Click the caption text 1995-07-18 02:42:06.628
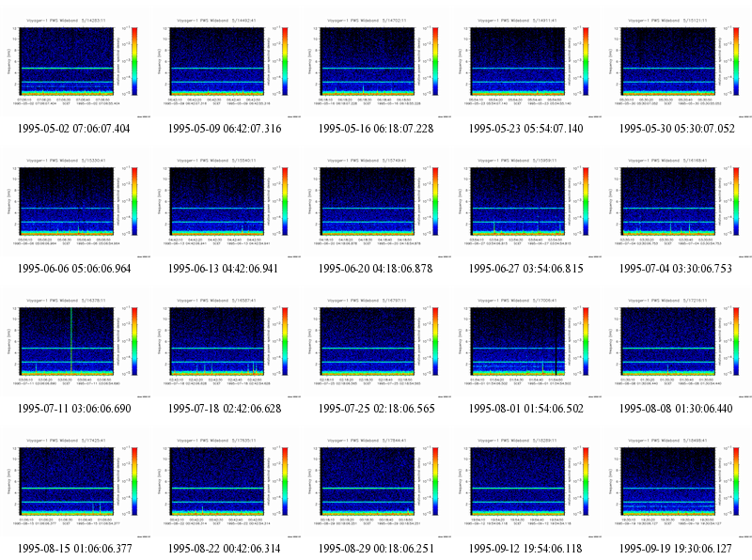Screen dimensions: 752x560 coord(225,409)
